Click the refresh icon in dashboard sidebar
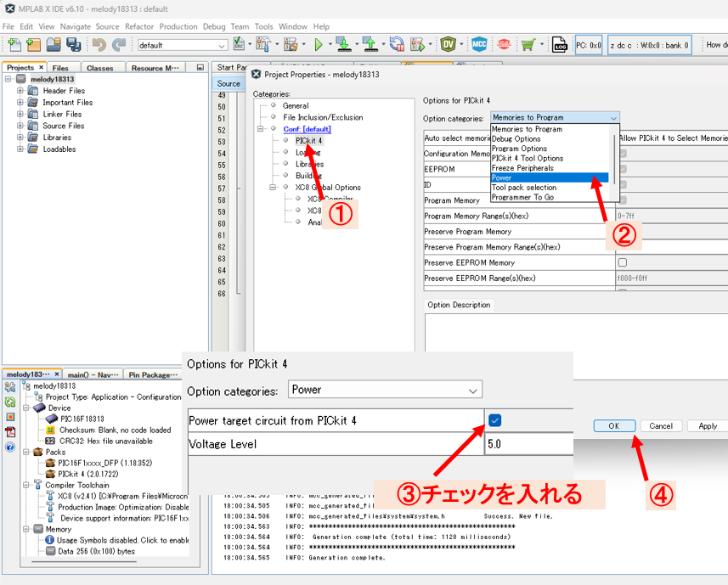Viewport: 728px width, 585px height. pos(10,402)
